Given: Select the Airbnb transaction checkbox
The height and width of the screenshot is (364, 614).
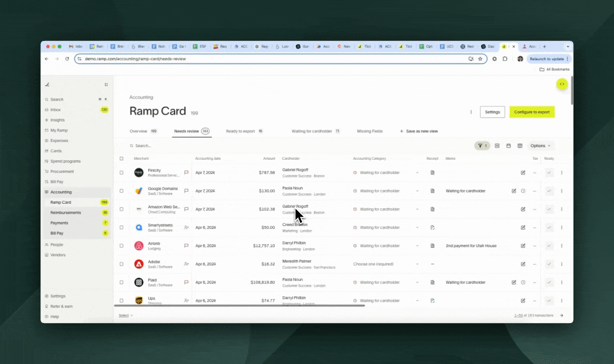Looking at the screenshot, I should [121, 246].
